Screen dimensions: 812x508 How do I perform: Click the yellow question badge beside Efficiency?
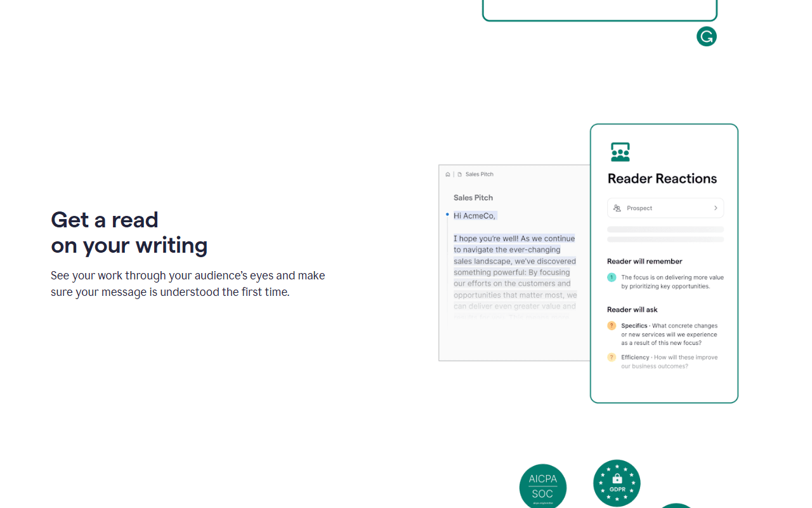[x=612, y=358]
